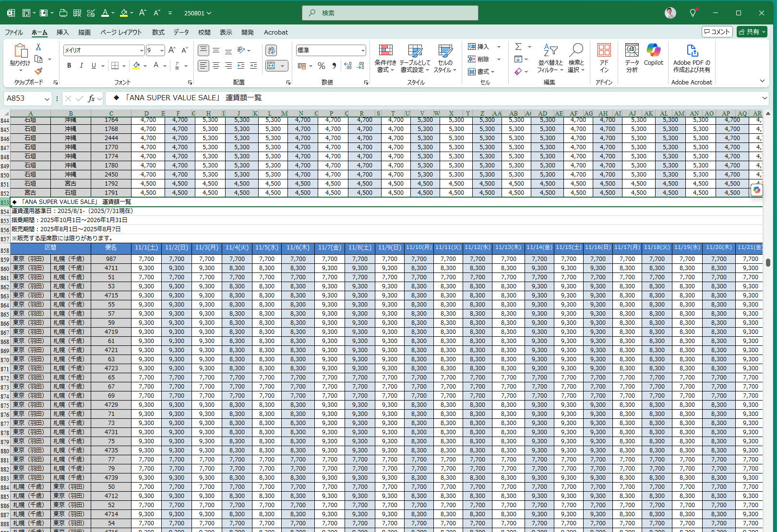The width and height of the screenshot is (777, 532).
Task: Apply yellow fill color in ribbon font group
Action: (x=137, y=65)
